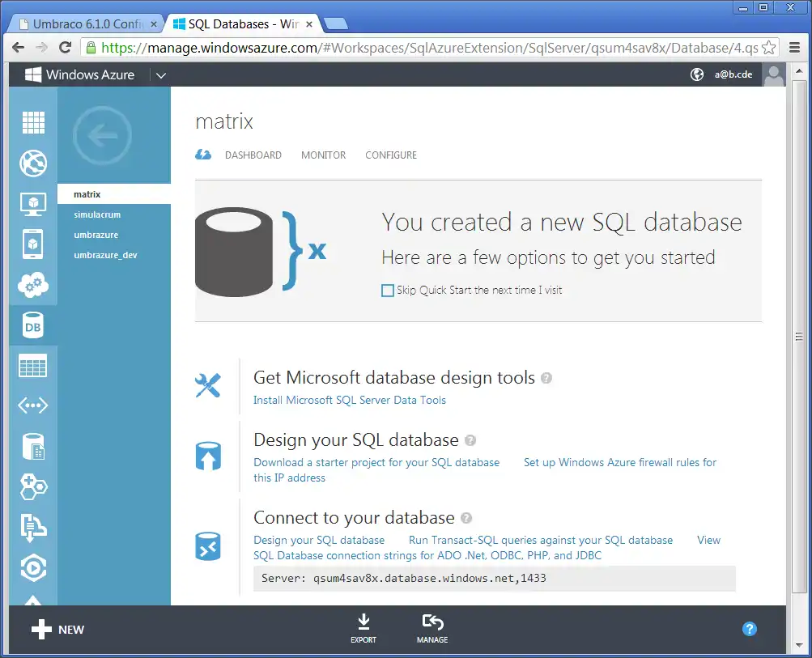812x658 pixels.
Task: Open Mobile Services phone icon in sidebar
Action: (x=33, y=244)
